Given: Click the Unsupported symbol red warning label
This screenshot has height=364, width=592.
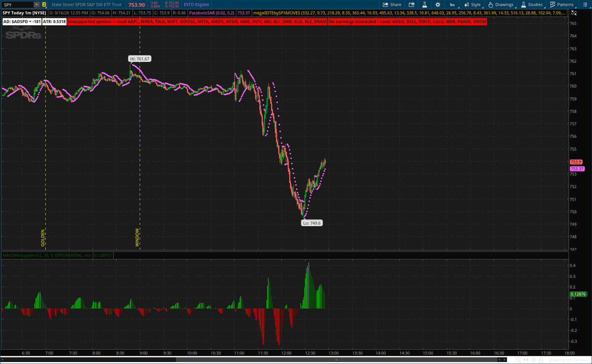Looking at the screenshot, I should pos(197,22).
